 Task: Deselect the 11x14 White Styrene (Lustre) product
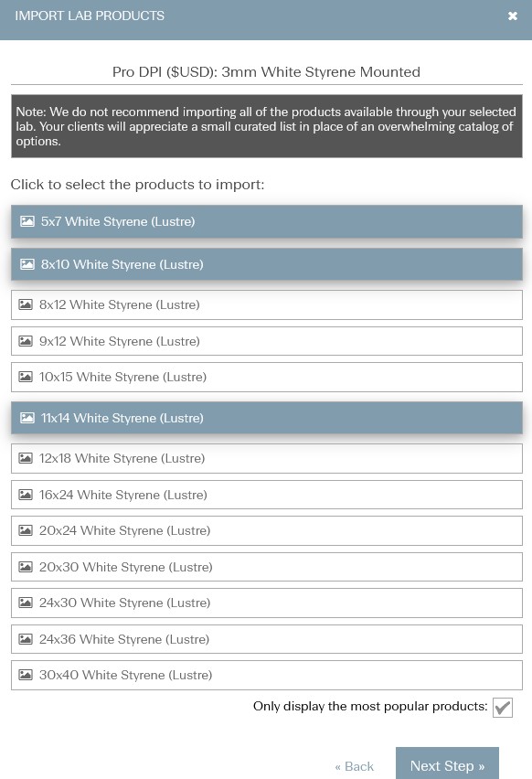click(267, 418)
